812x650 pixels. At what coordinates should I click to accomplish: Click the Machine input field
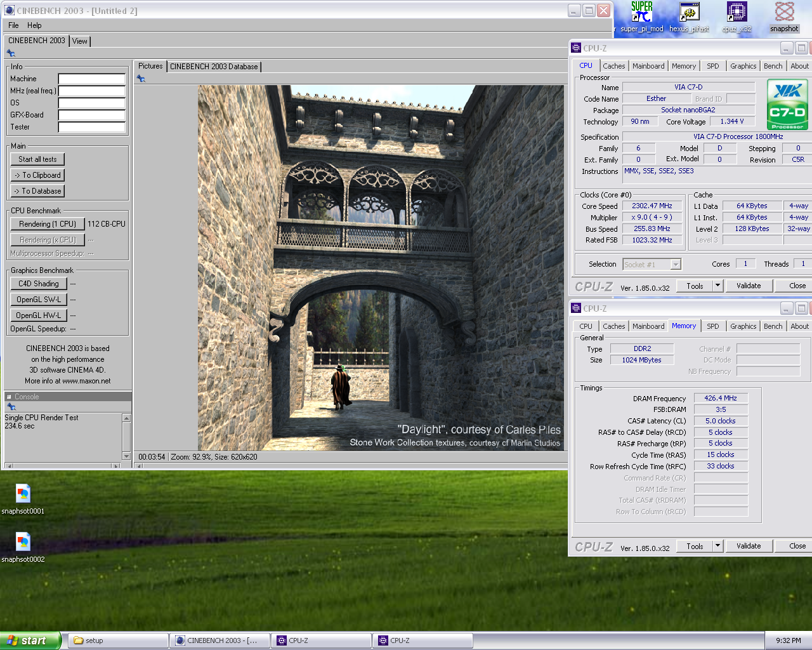(x=92, y=79)
